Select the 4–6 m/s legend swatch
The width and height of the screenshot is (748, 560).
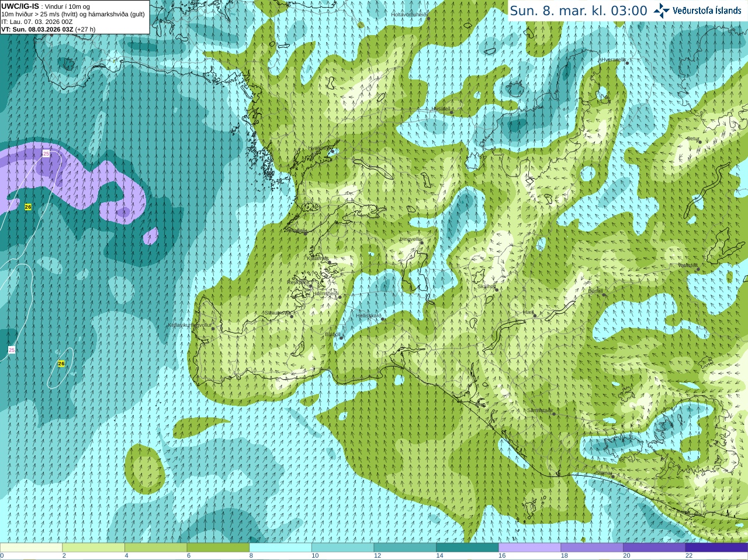(x=155, y=548)
